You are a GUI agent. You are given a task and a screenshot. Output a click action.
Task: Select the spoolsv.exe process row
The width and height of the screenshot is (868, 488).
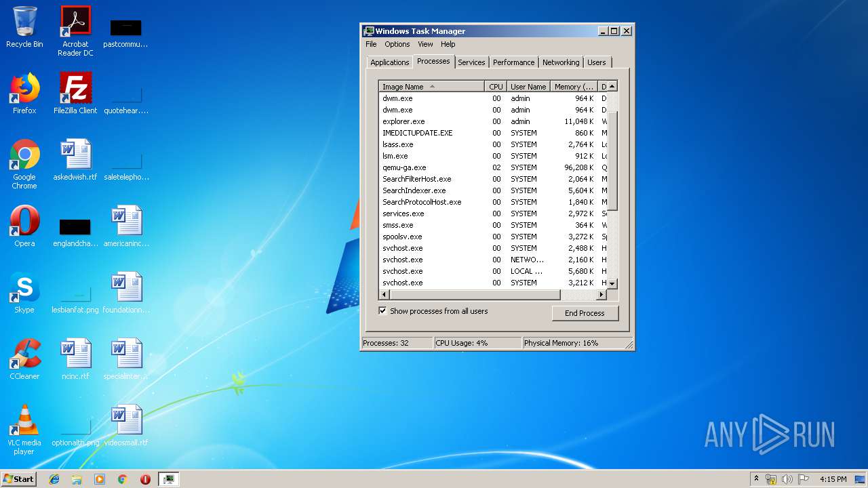(493, 237)
